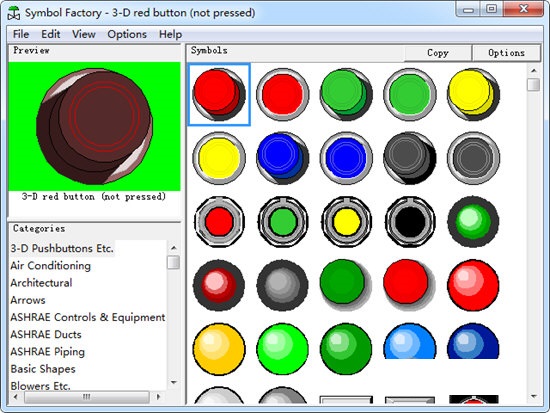Viewport: 550px width, 413px height.
Task: Click the symbols vertical scrollbar thumb
Action: coord(534,85)
